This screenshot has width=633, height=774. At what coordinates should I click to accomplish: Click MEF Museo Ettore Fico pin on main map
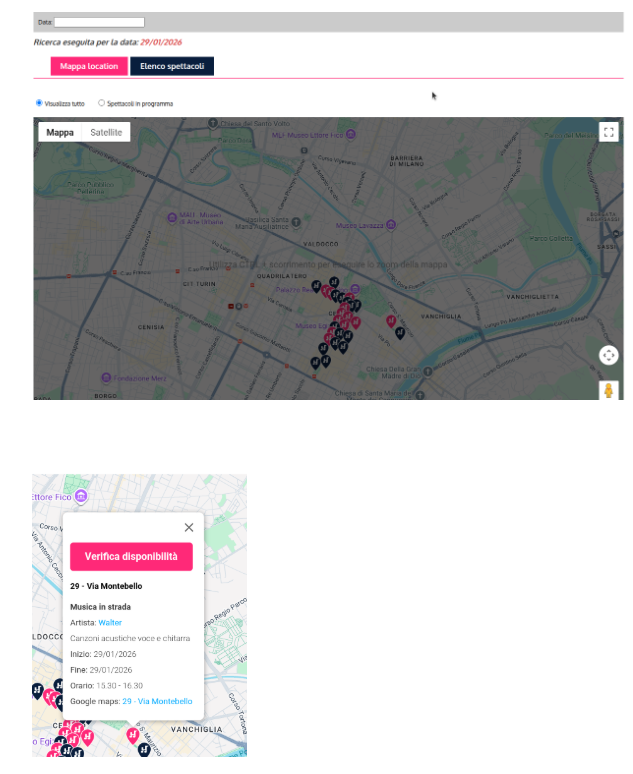[350, 134]
